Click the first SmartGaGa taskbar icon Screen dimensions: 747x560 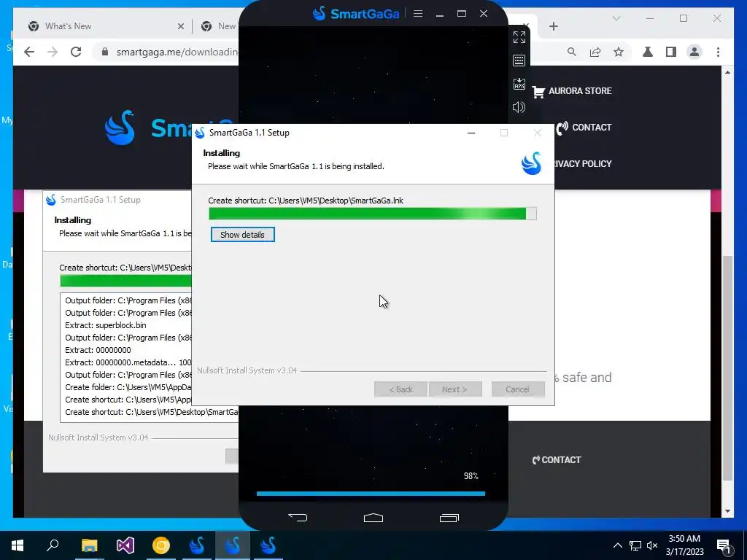[196, 545]
